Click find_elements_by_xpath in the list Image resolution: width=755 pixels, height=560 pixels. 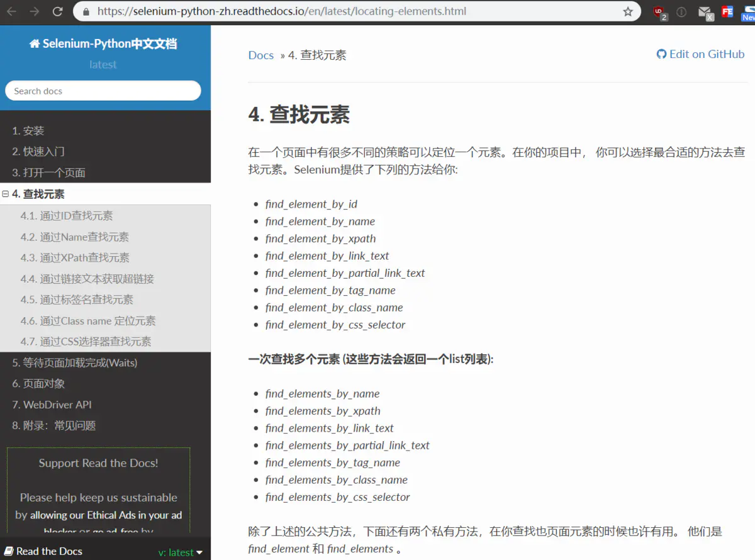pos(323,411)
